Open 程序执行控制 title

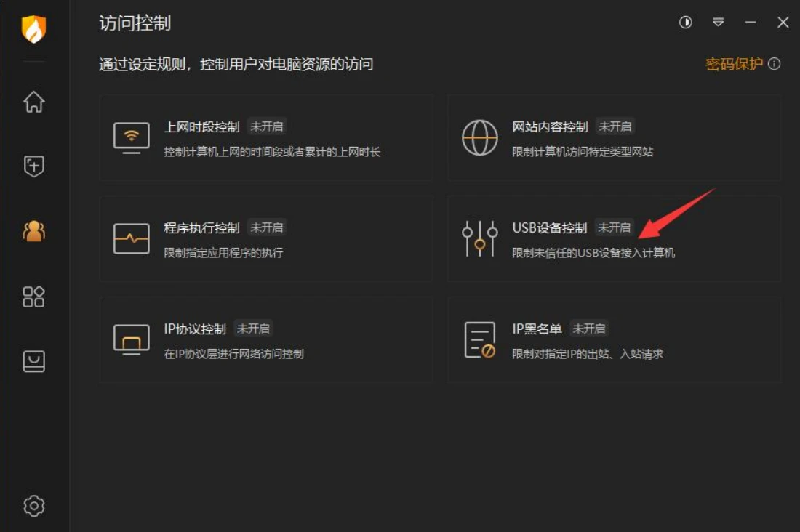click(x=201, y=228)
